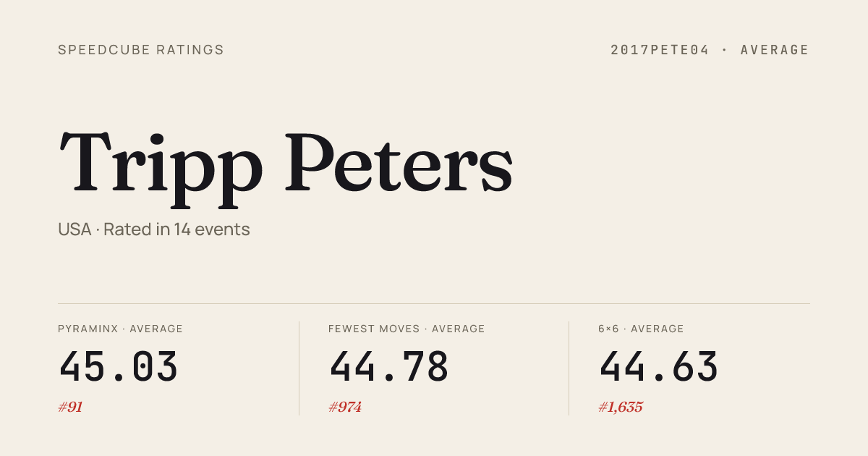868x456 pixels.
Task: Click the 44.78 Fewest Moves rating
Action: [389, 367]
